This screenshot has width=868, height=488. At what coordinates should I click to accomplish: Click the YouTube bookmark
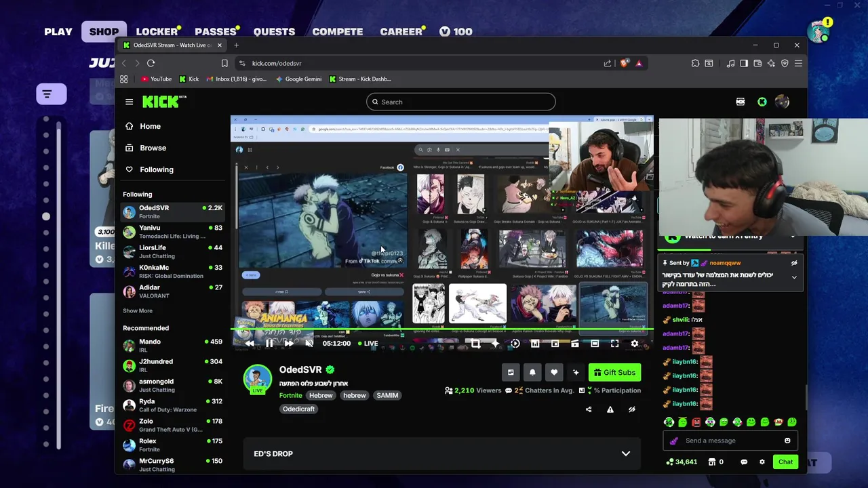tap(156, 79)
